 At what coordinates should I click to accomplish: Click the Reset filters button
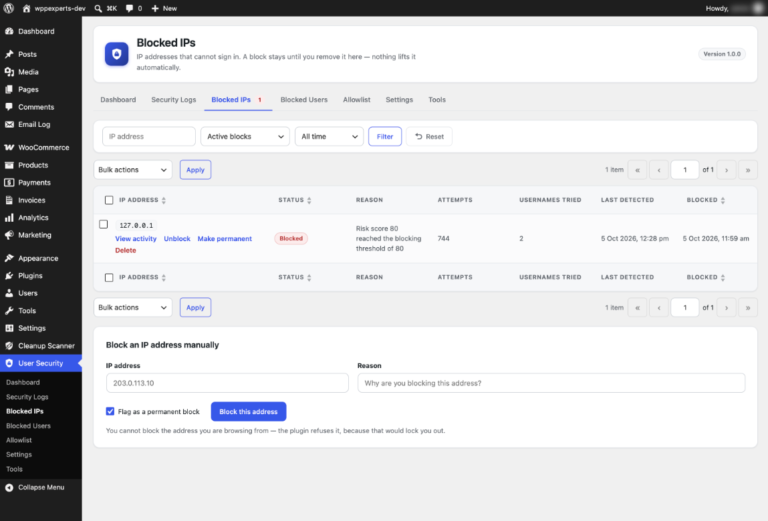tap(429, 137)
